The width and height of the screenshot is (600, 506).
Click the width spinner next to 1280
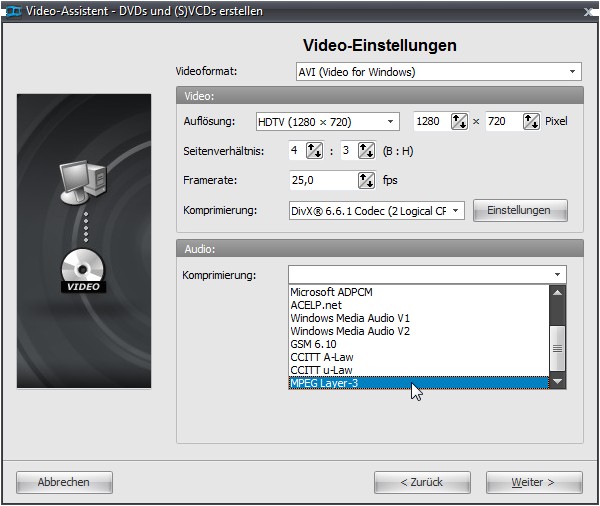tap(459, 122)
